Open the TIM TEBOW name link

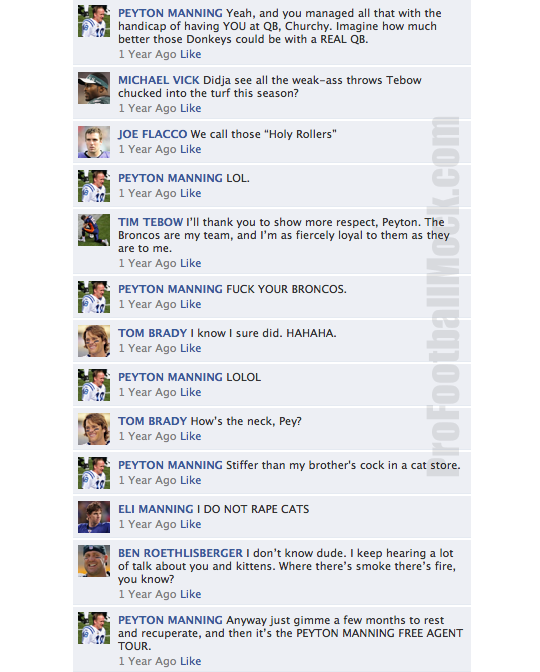(x=150, y=222)
